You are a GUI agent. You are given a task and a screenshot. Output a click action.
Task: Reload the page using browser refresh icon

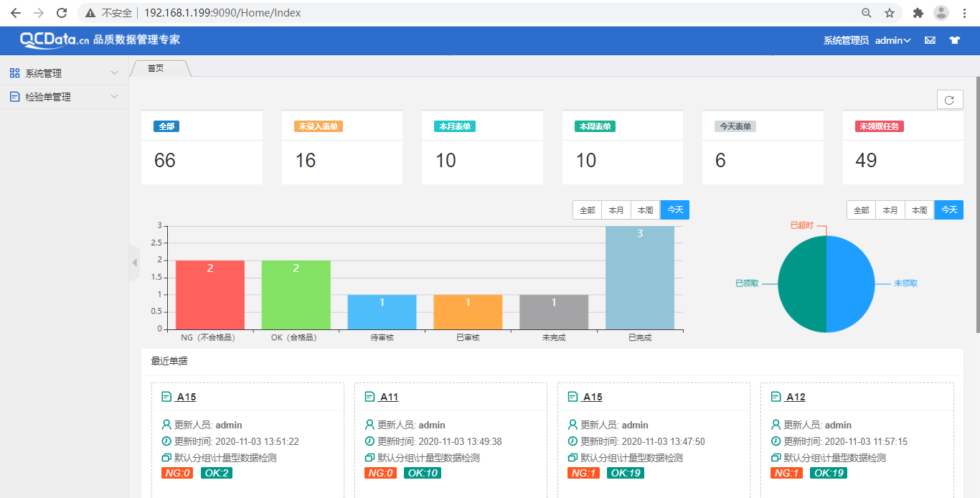(x=62, y=13)
